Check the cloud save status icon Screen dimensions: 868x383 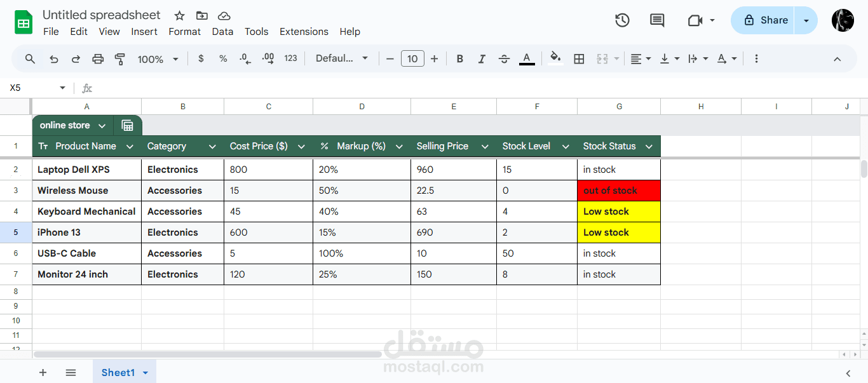224,15
